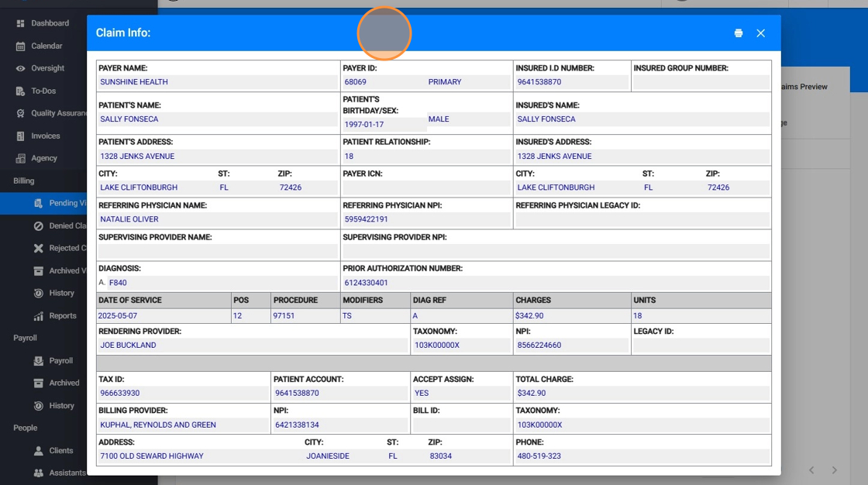Image resolution: width=868 pixels, height=485 pixels.
Task: Click the Calendar sidebar icon
Action: pyautogui.click(x=20, y=46)
